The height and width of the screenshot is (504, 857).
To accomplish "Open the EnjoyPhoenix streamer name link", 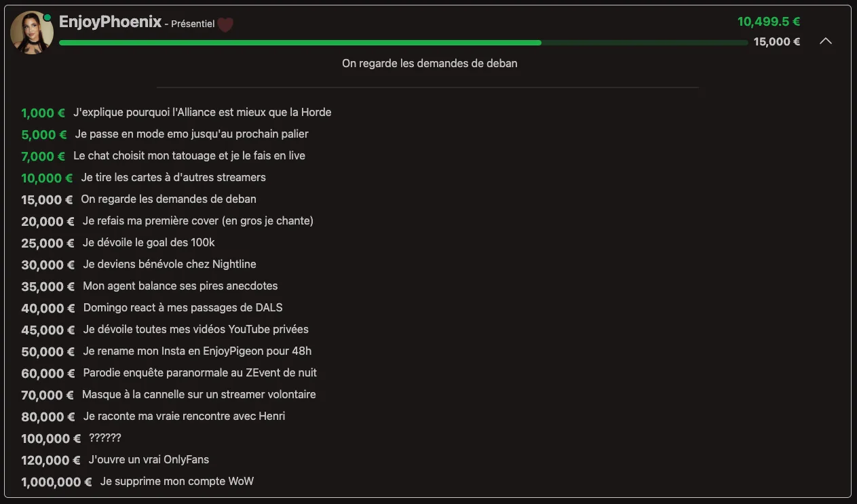I will point(110,22).
